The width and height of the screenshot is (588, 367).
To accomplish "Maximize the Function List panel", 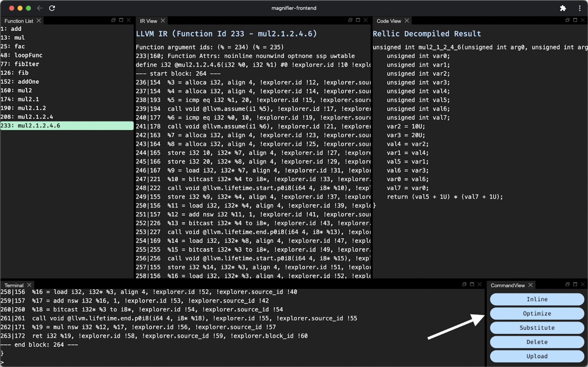I will [x=121, y=20].
